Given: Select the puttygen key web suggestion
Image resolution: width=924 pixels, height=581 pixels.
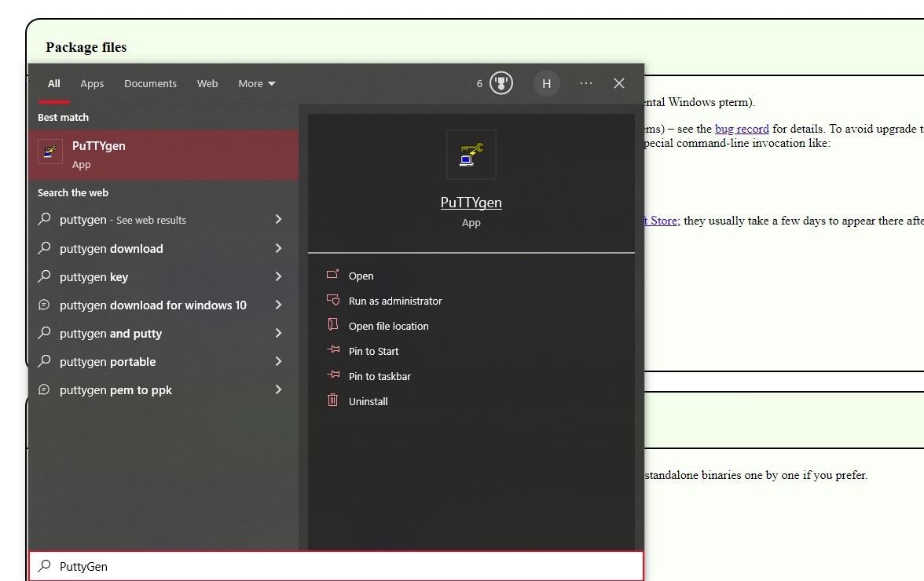Looking at the screenshot, I should click(93, 276).
